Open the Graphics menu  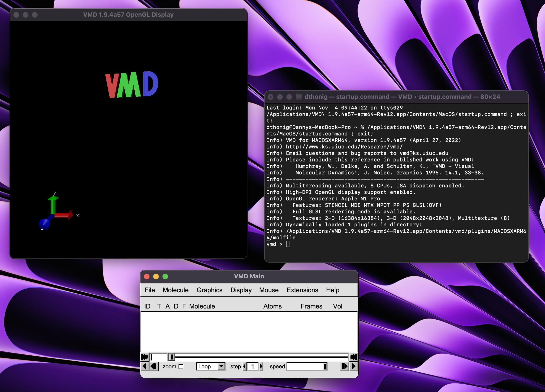[x=209, y=290]
